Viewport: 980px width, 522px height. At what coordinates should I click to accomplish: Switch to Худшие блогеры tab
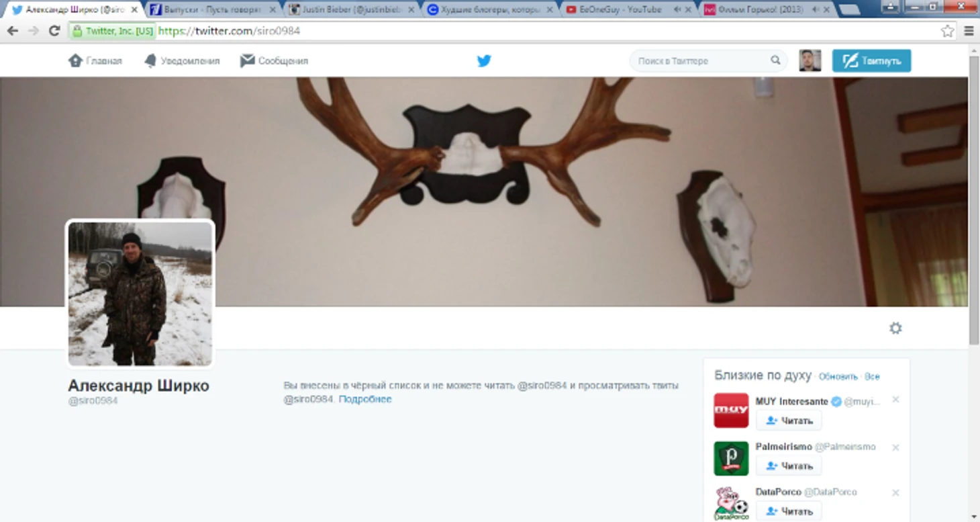tap(492, 10)
